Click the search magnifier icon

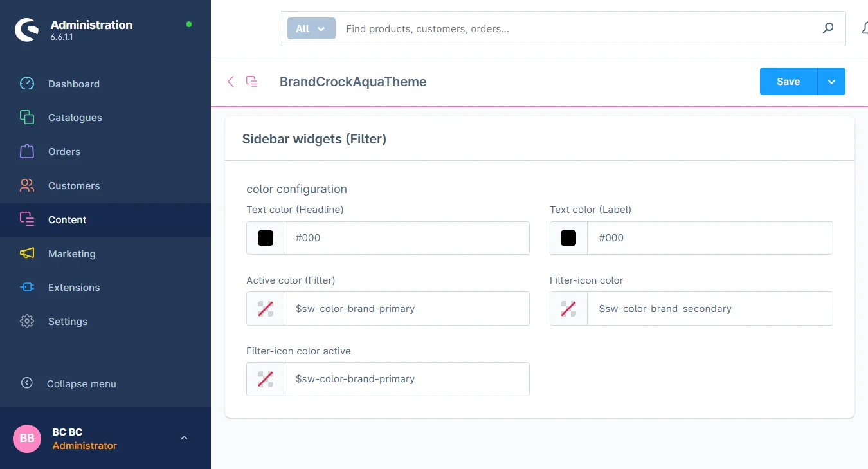coord(828,28)
